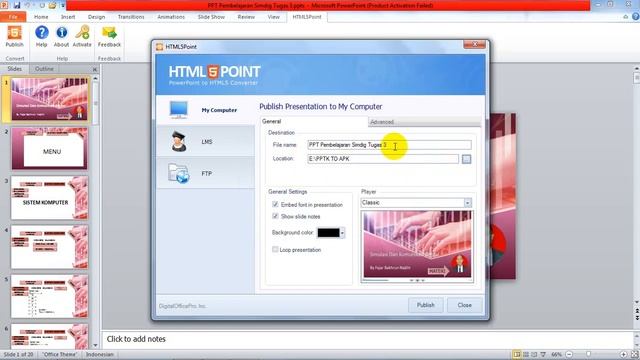The height and width of the screenshot is (360, 640).
Task: Select the HTML5Point ribbon tab
Action: (307, 17)
